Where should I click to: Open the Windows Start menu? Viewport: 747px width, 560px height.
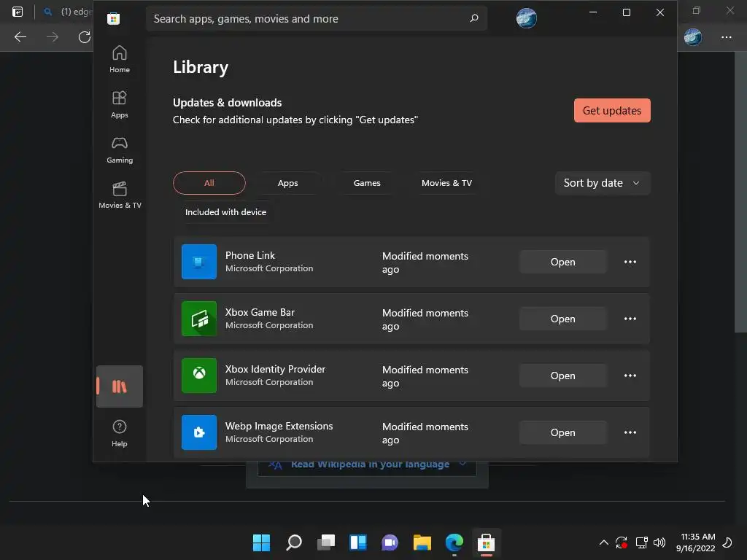(x=262, y=542)
